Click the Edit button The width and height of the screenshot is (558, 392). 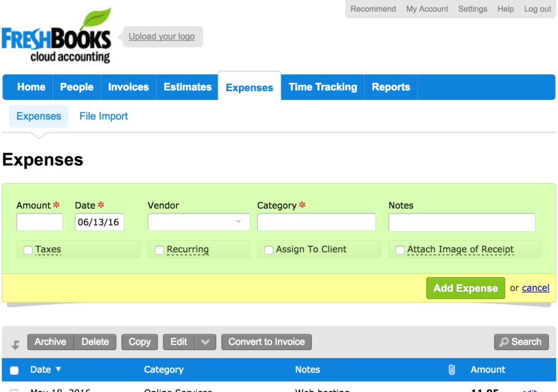[179, 342]
